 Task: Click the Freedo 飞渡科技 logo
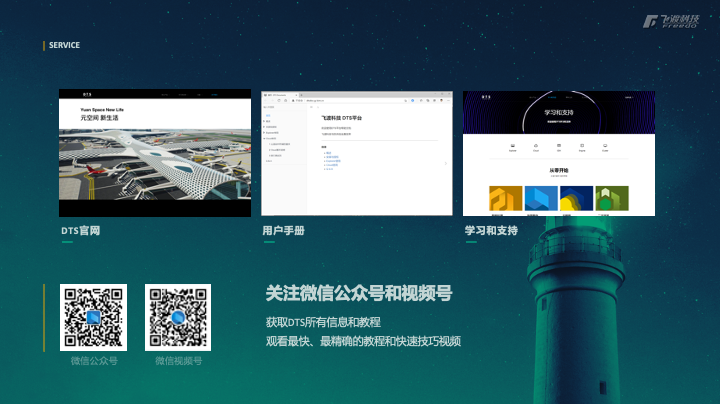coord(671,21)
